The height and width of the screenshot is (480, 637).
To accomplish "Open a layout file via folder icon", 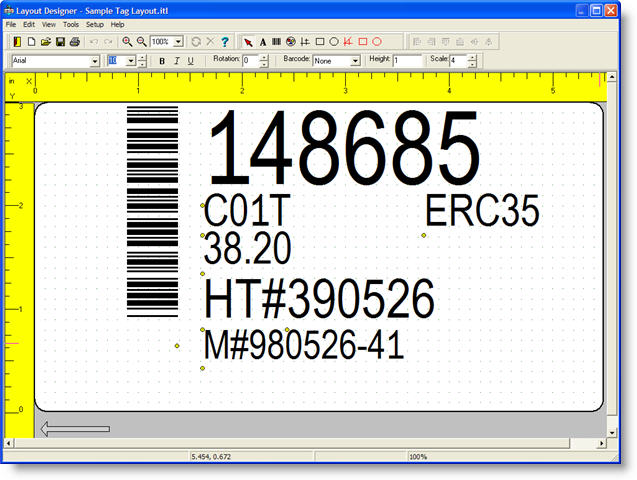I will [x=46, y=41].
